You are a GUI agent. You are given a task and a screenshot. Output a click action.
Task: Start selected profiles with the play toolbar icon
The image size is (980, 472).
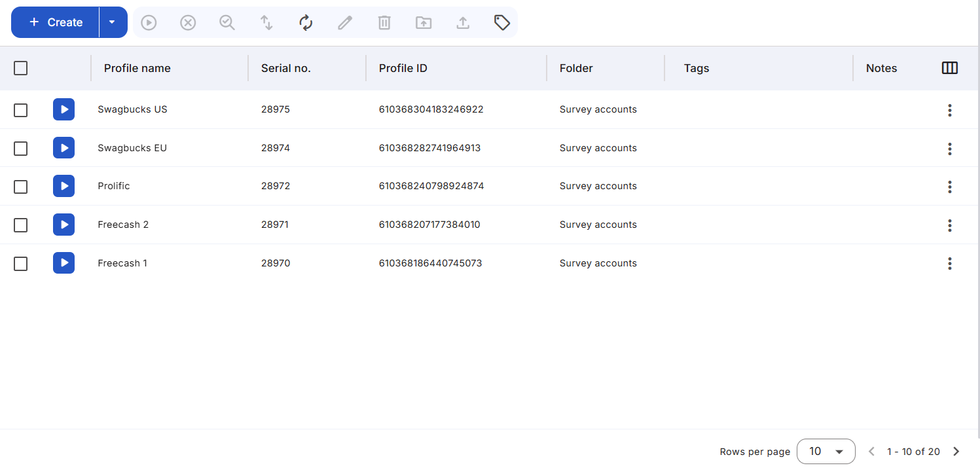point(149,22)
